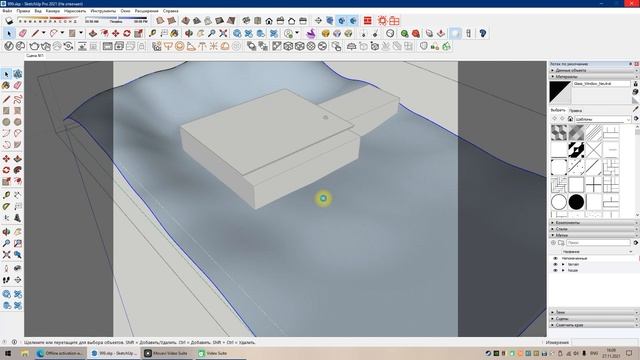The height and width of the screenshot is (360, 640).
Task: Expand the third tag folder arrow
Action: tap(563, 270)
